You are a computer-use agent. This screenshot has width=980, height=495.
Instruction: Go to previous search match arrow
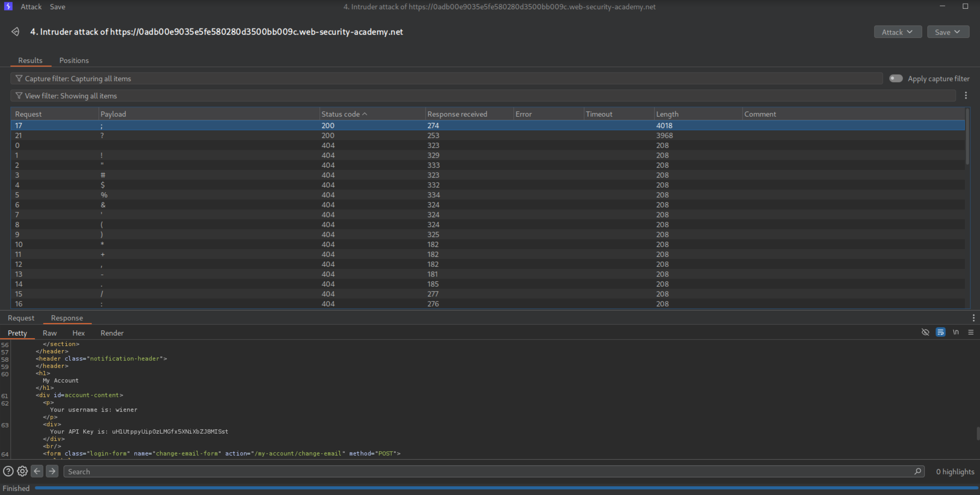pyautogui.click(x=37, y=471)
